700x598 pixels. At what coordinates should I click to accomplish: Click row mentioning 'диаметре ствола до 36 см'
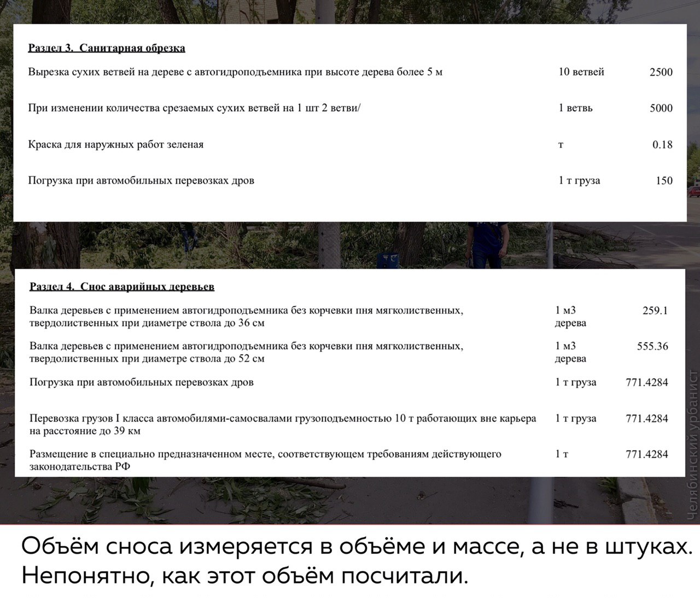click(349, 316)
